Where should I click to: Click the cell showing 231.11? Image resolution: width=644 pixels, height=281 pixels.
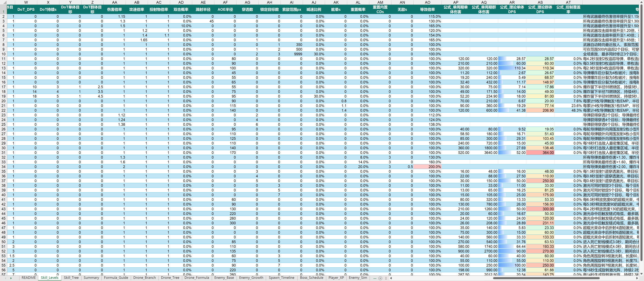(x=540, y=223)
